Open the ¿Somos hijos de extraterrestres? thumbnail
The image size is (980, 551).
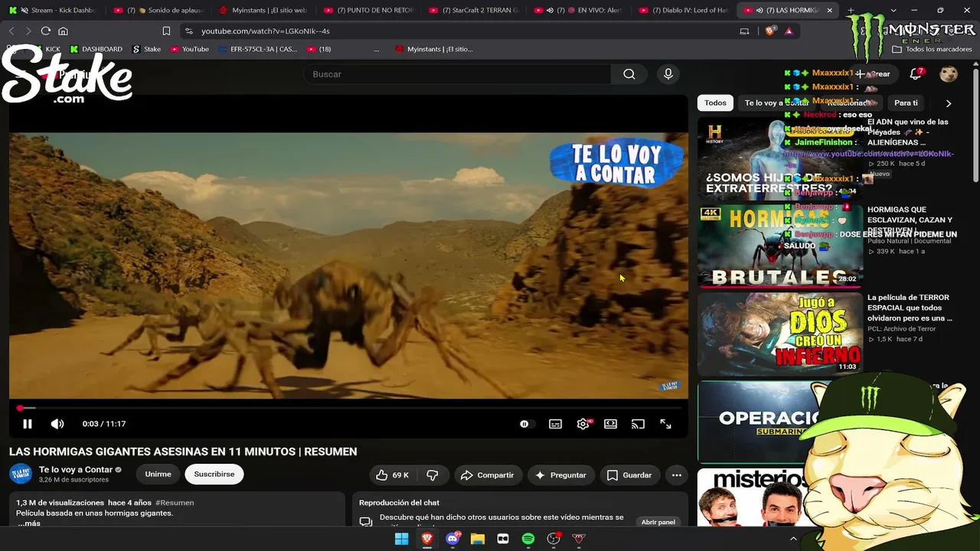[780, 158]
